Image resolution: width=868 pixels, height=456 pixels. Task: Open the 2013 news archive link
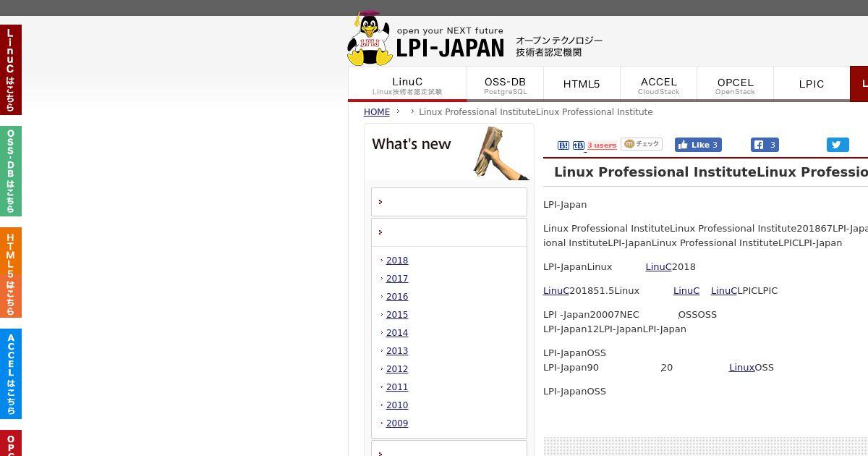pos(397,351)
